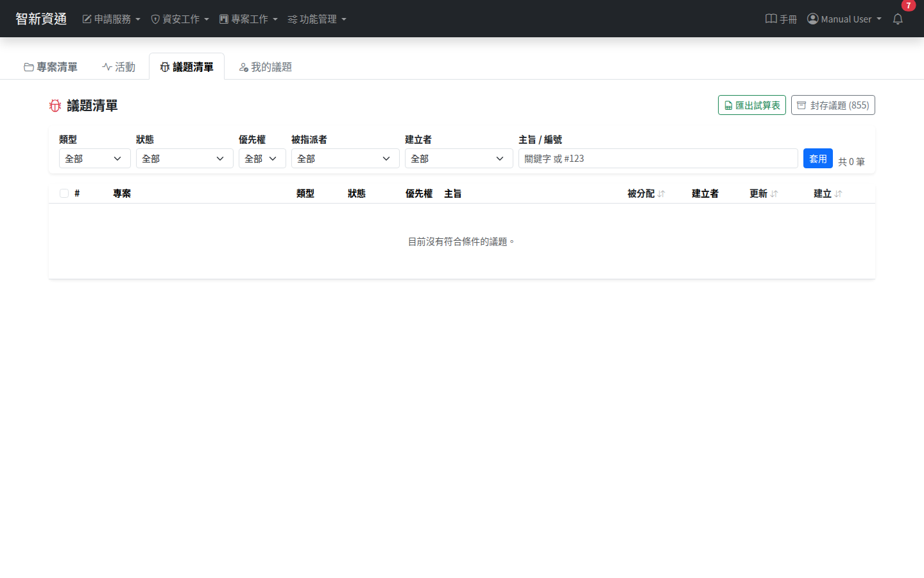Click the 智新資通 brand logo
The image size is (924, 578).
coord(41,19)
